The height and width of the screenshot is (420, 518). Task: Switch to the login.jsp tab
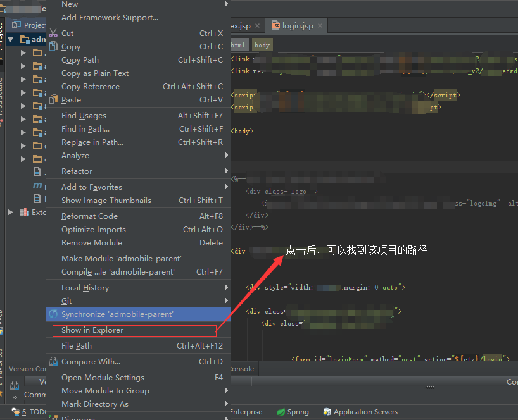coord(296,25)
